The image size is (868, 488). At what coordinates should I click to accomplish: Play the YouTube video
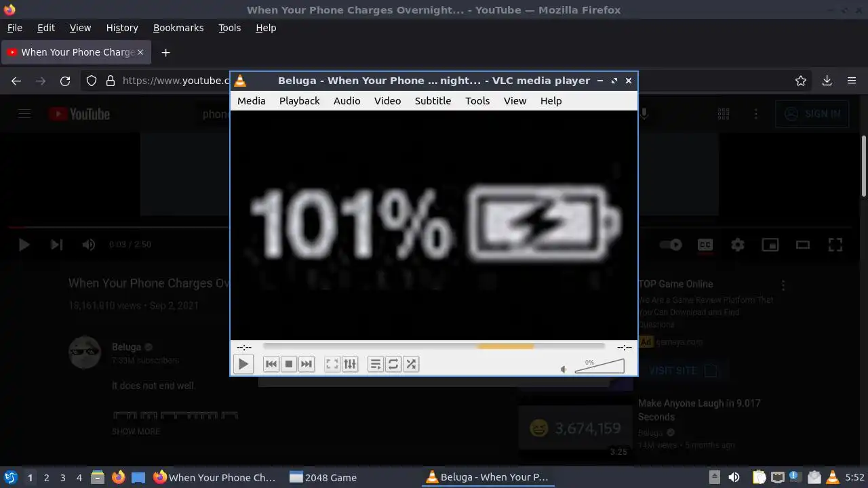pos(24,245)
